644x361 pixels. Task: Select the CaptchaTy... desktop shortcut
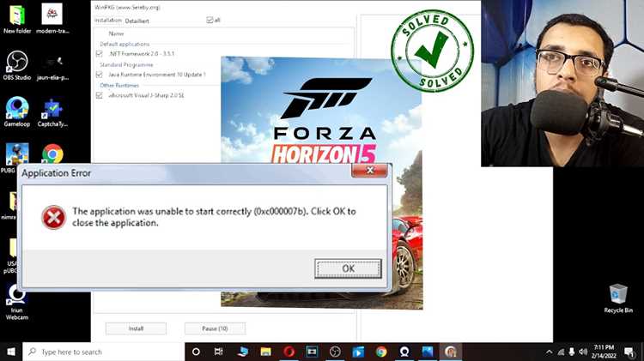pos(52,111)
